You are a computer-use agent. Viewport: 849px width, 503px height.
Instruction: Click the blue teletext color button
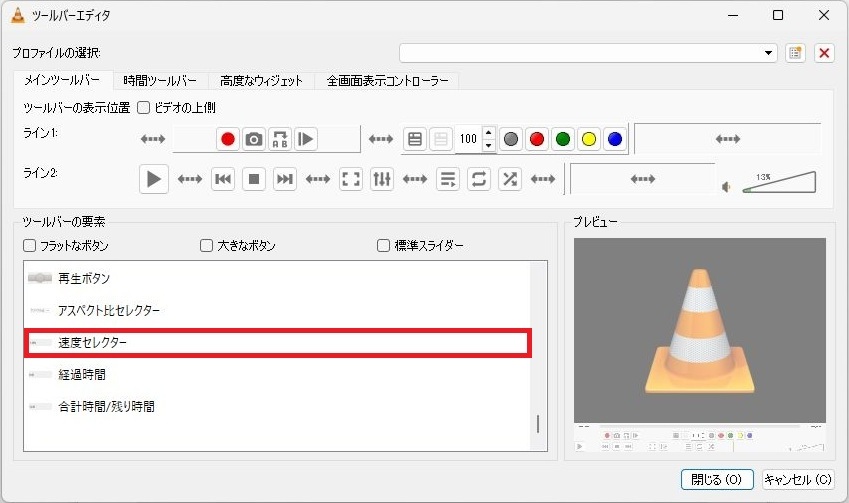(615, 139)
